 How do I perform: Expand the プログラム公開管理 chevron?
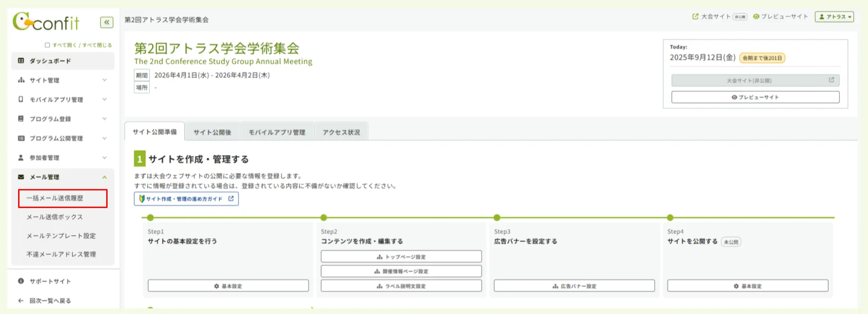pos(104,138)
